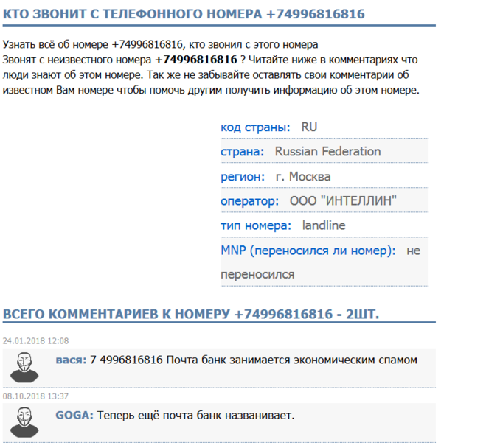Click the page heading about number +74996816816
The width and height of the screenshot is (486, 448).
click(184, 15)
